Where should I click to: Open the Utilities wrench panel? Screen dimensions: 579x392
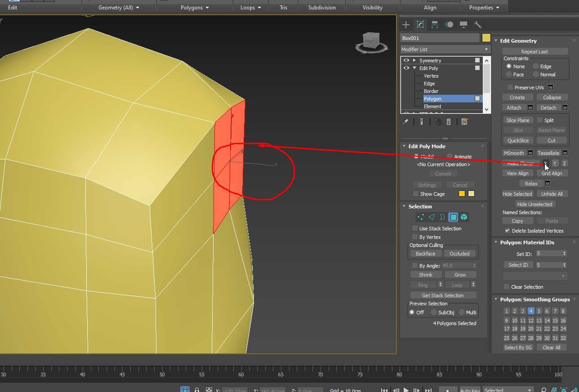pos(478,25)
